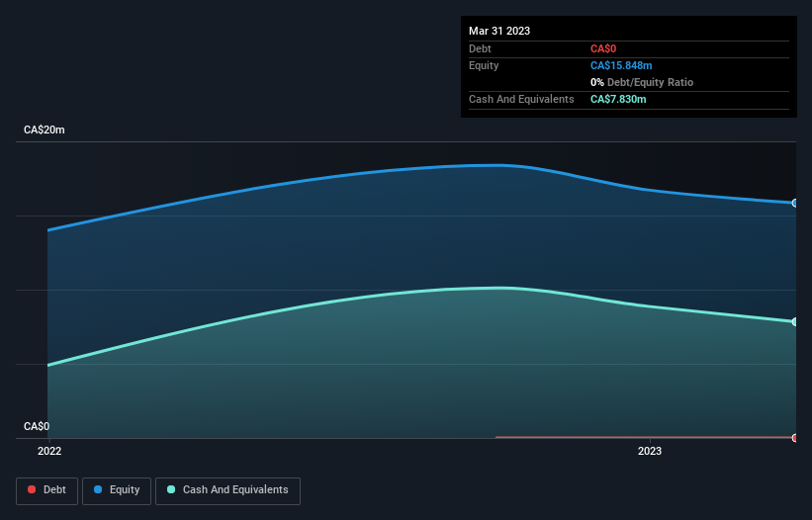
Task: Select the Cash And Equivalents end data point marker
Action: (795, 322)
